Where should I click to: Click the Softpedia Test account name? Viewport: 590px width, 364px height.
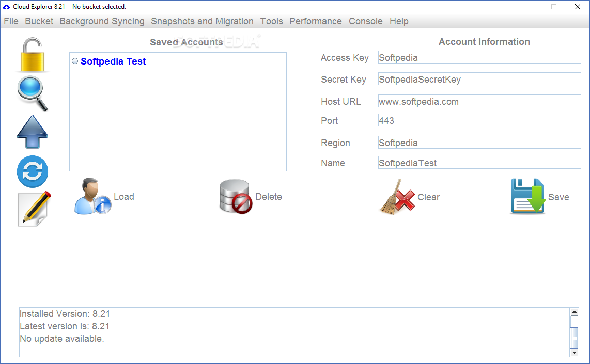113,61
